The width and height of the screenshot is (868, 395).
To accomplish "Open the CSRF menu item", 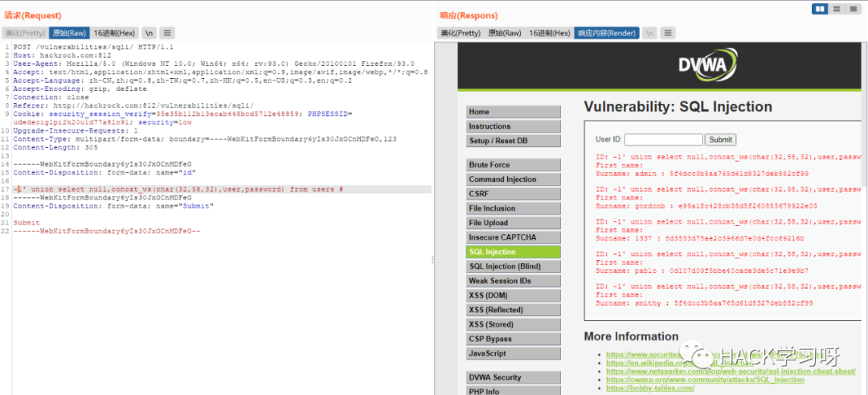I will point(513,194).
